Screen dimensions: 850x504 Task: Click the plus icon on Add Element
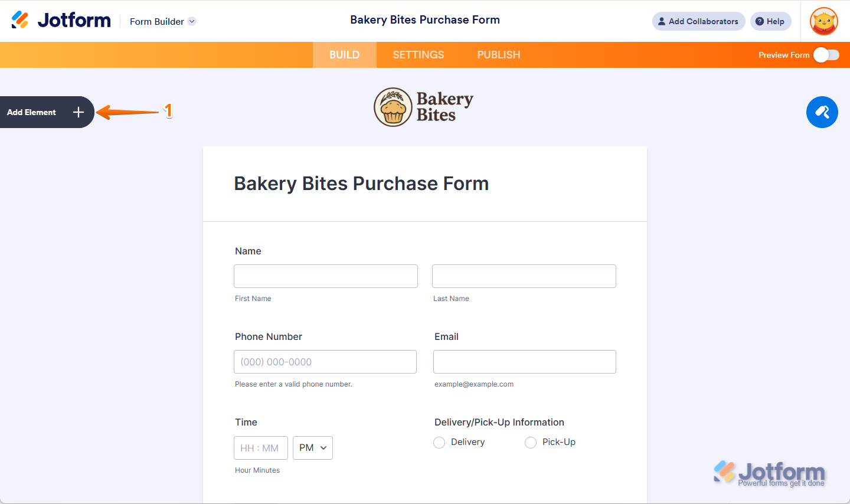point(79,112)
